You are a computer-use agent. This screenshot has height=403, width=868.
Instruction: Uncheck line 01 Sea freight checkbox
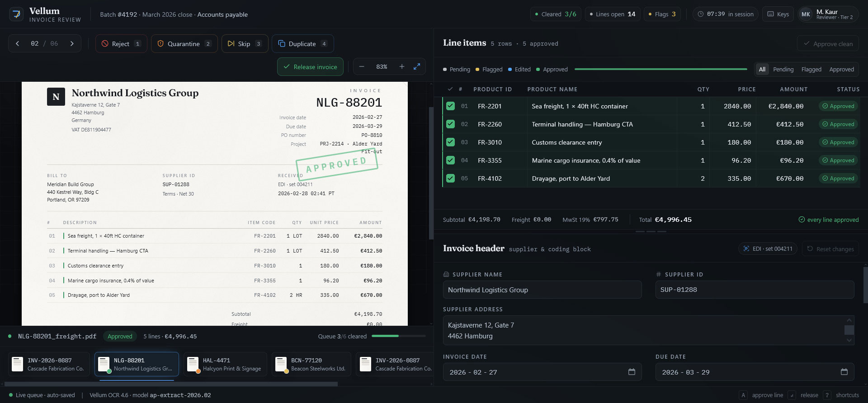pyautogui.click(x=450, y=106)
